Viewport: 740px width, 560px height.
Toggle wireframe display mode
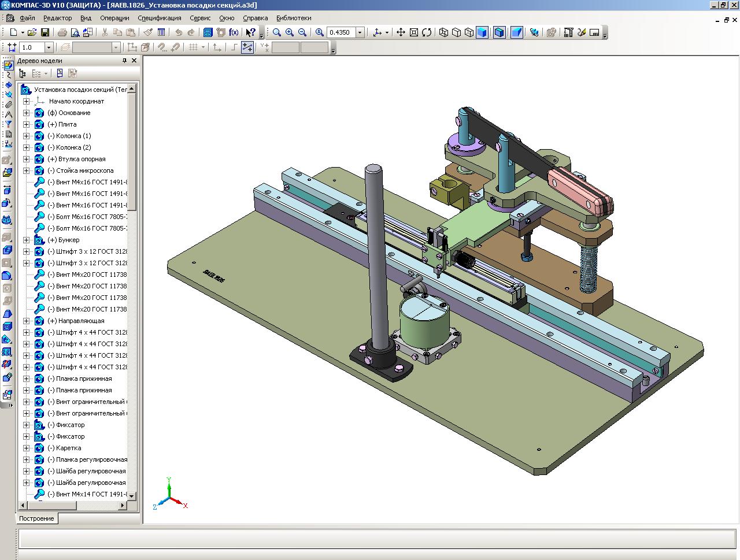(x=443, y=32)
